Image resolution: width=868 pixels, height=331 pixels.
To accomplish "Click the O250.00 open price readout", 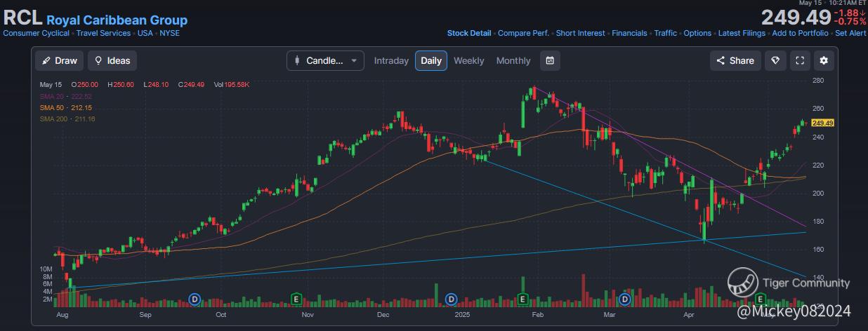I will [85, 85].
